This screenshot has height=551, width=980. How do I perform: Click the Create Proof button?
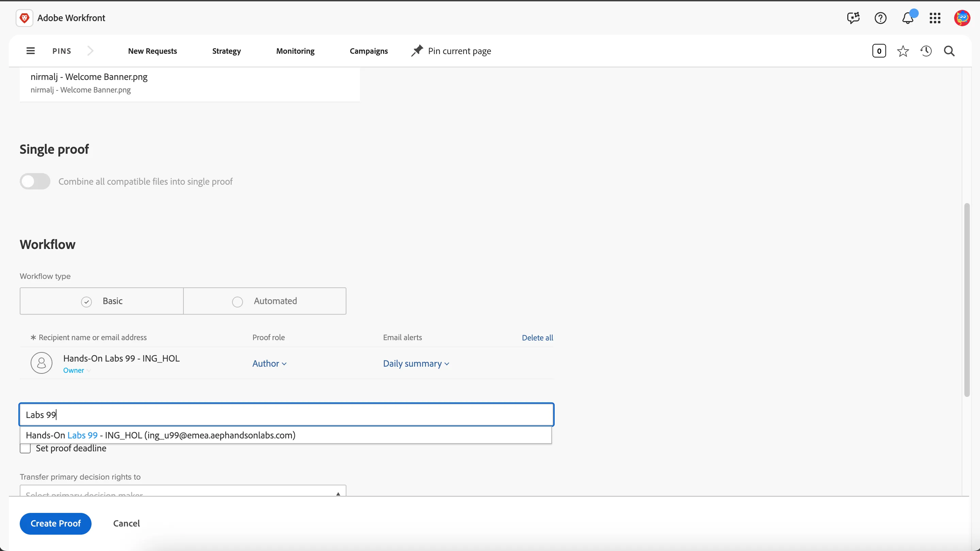click(x=55, y=524)
